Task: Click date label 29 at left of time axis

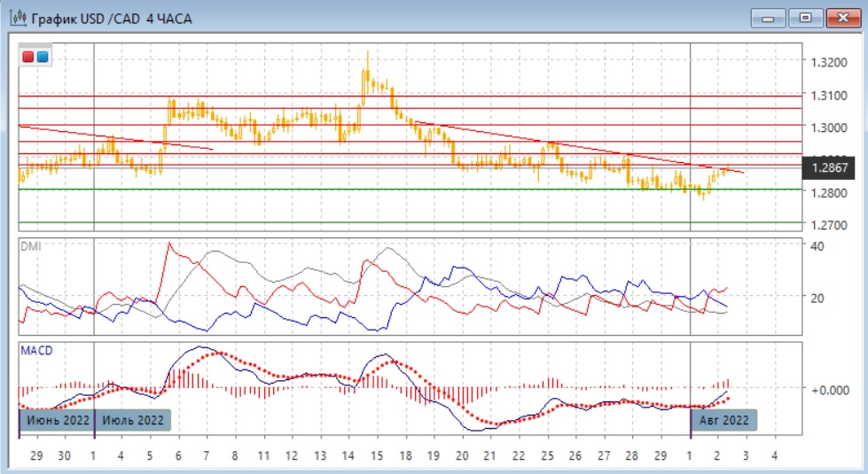Action: [36, 455]
